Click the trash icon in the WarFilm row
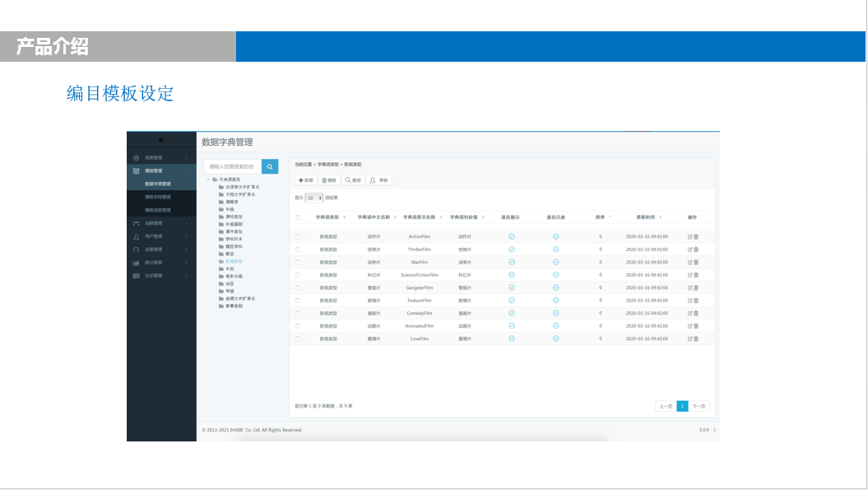868x490 pixels. click(x=696, y=262)
